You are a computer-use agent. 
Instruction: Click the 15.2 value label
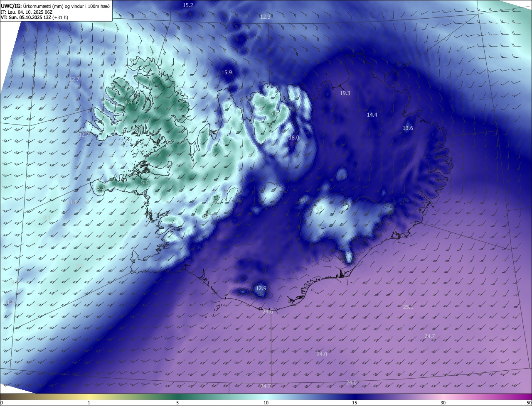tap(188, 5)
